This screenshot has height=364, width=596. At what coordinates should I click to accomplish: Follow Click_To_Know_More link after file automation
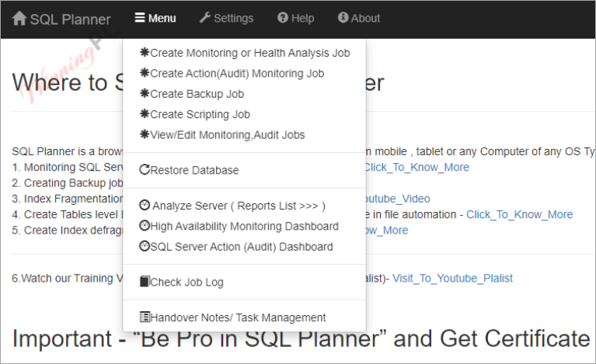[x=519, y=214]
